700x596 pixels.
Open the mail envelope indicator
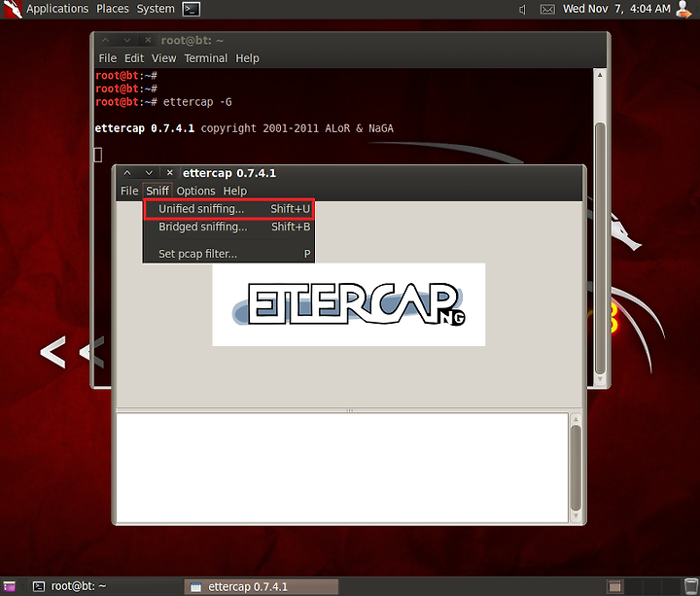point(547,9)
